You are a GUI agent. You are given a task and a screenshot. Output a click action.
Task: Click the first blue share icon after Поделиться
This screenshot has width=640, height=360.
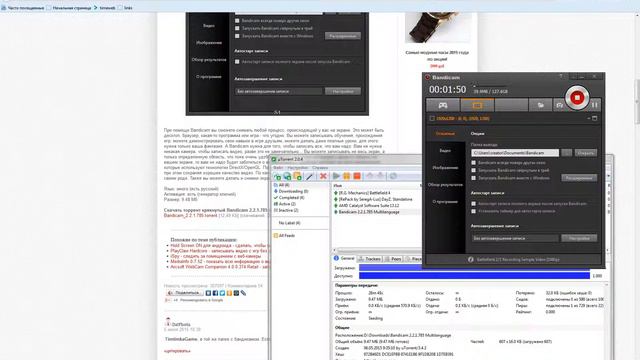[208, 293]
